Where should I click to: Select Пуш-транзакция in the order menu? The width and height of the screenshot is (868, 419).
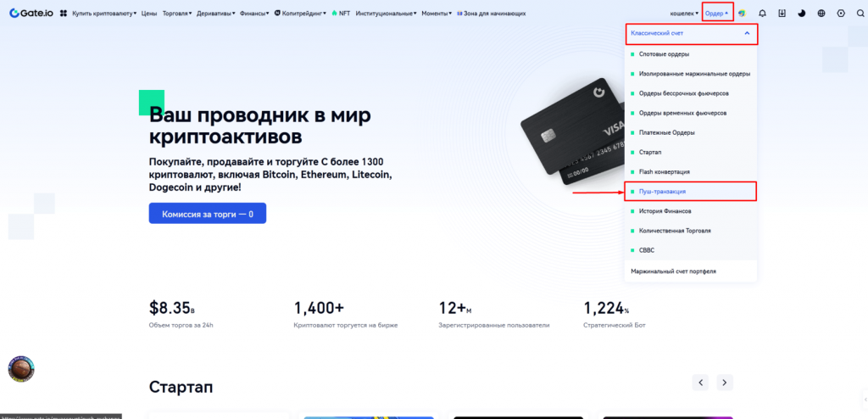[690, 191]
